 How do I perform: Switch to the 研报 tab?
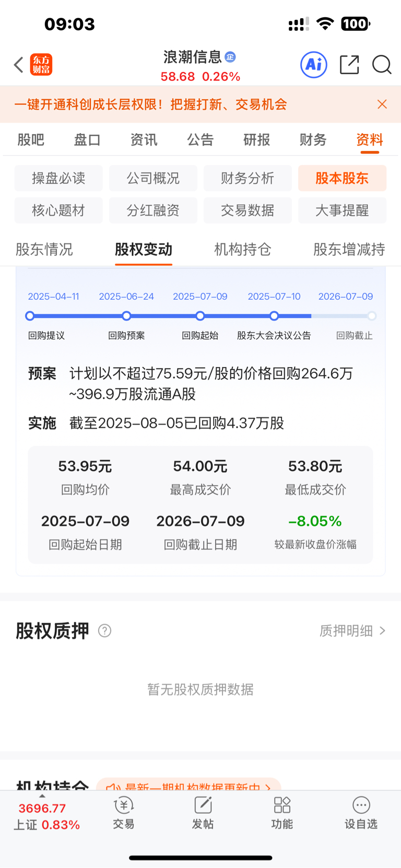257,139
